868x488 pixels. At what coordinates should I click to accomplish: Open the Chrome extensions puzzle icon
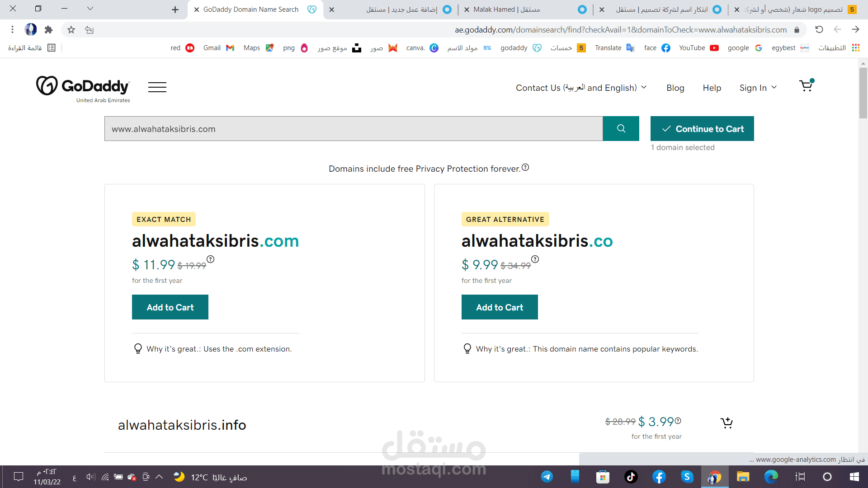(x=48, y=30)
